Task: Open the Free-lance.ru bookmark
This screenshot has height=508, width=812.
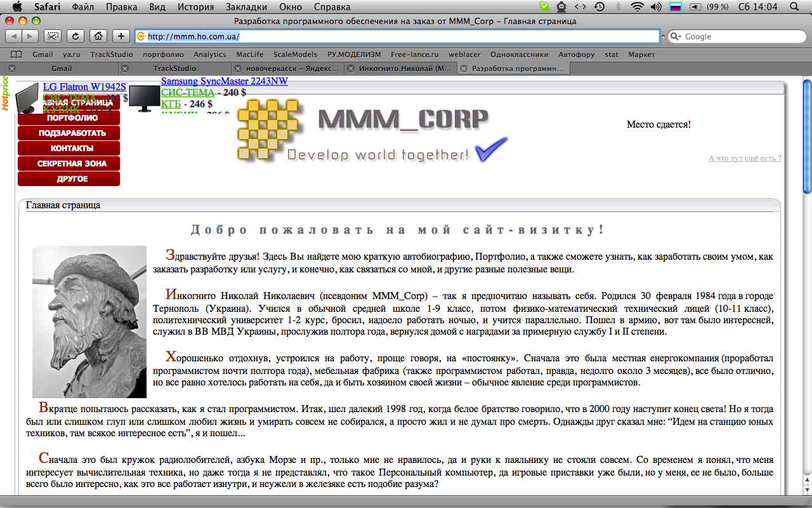Action: 416,55
